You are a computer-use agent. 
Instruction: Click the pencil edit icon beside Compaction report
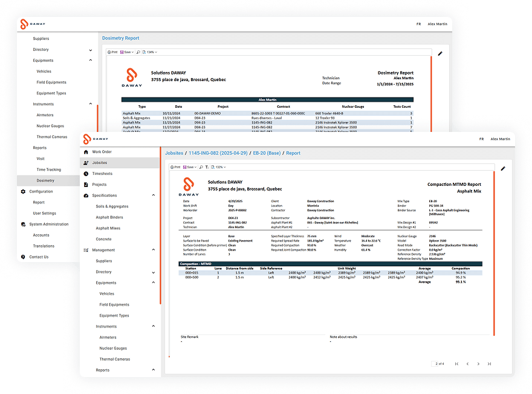point(503,168)
